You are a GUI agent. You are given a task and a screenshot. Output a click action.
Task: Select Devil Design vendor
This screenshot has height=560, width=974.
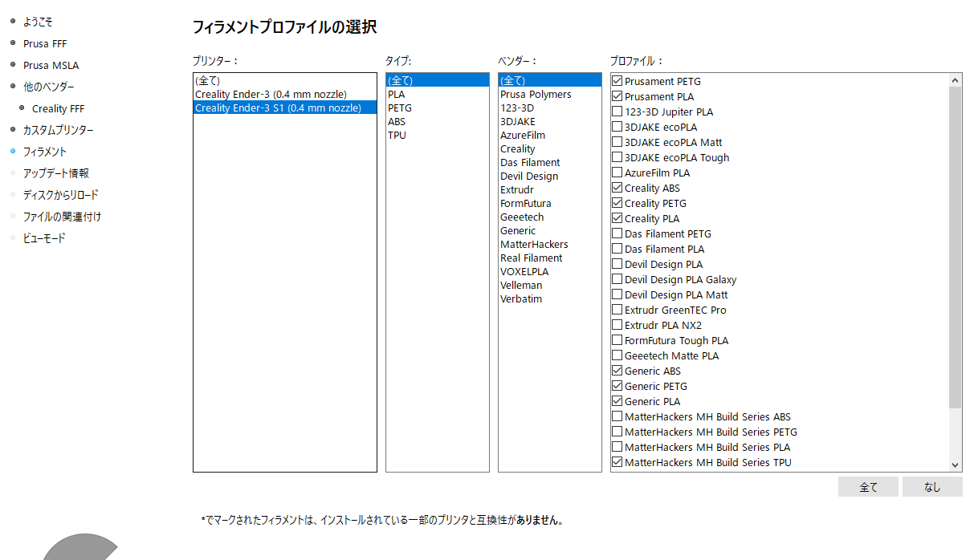coord(550,176)
